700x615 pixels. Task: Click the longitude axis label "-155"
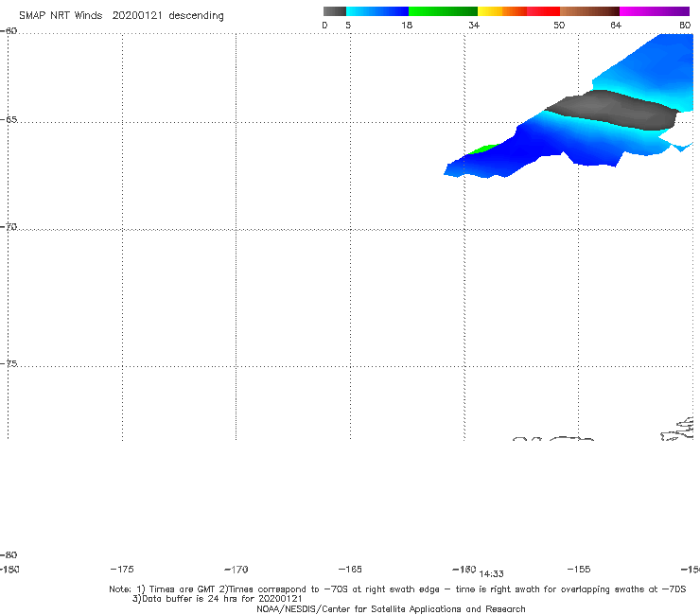tap(579, 570)
